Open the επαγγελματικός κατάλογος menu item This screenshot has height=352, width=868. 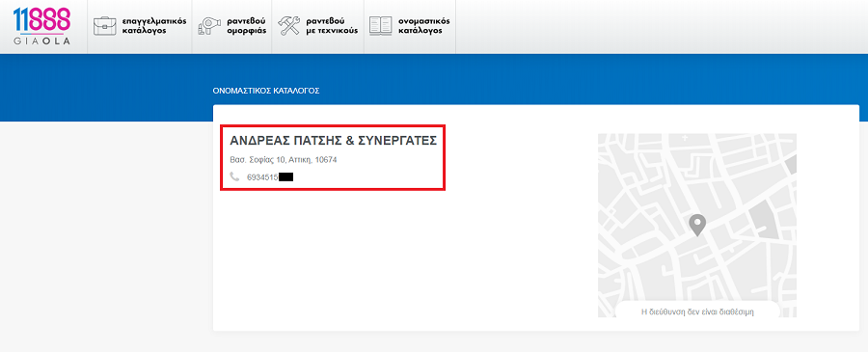140,27
